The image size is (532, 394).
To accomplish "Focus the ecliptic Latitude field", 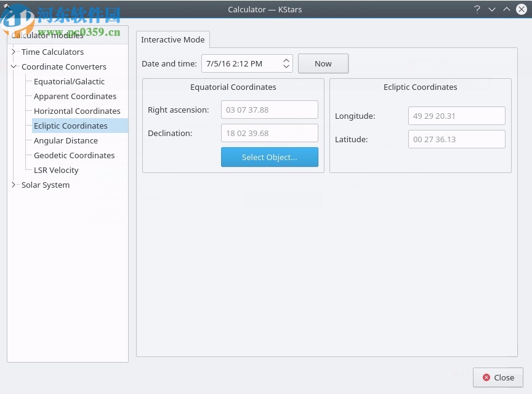I will tap(456, 139).
